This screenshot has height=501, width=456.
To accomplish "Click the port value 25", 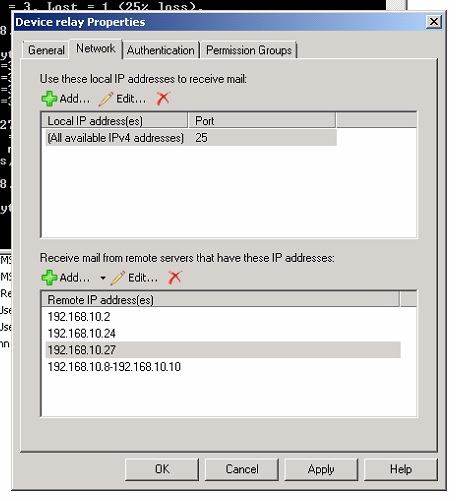I will coord(201,138).
